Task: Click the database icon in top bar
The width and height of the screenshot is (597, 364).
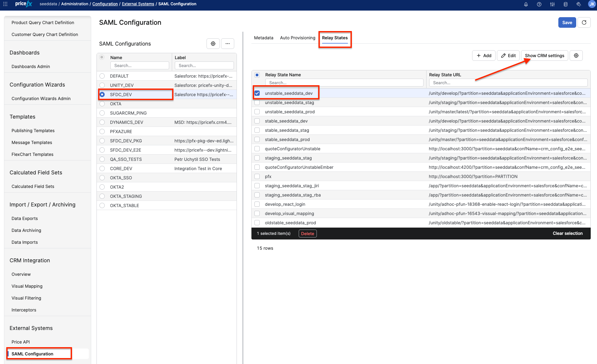Action: click(566, 4)
